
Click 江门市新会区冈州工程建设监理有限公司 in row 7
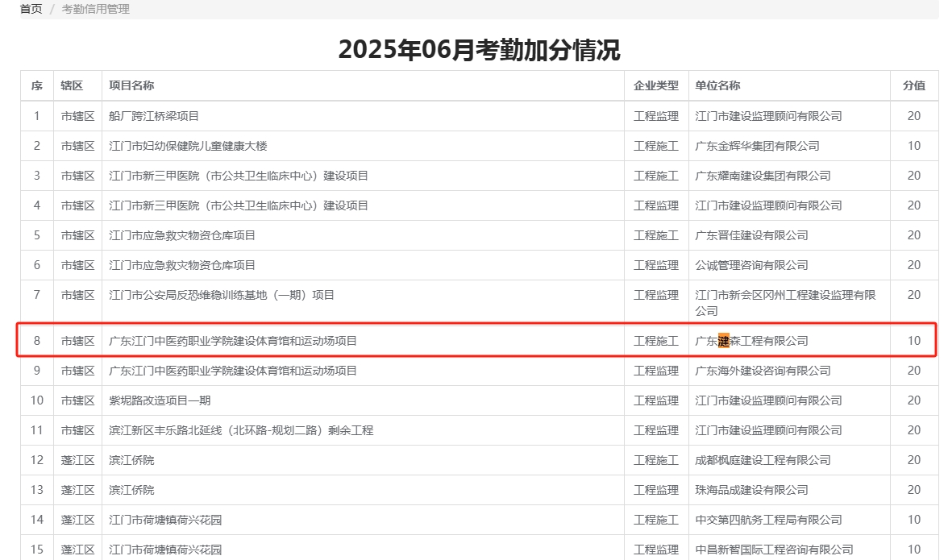pos(785,303)
